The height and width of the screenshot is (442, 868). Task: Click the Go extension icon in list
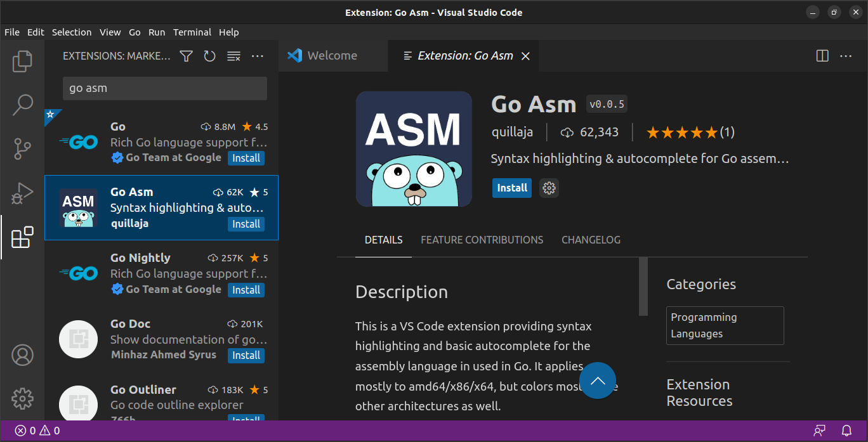tap(79, 142)
